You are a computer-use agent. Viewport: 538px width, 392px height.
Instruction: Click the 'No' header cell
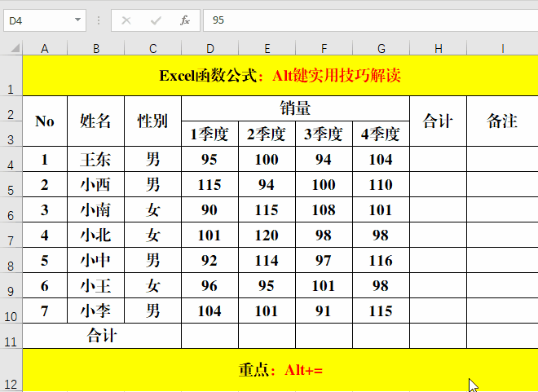coord(45,121)
